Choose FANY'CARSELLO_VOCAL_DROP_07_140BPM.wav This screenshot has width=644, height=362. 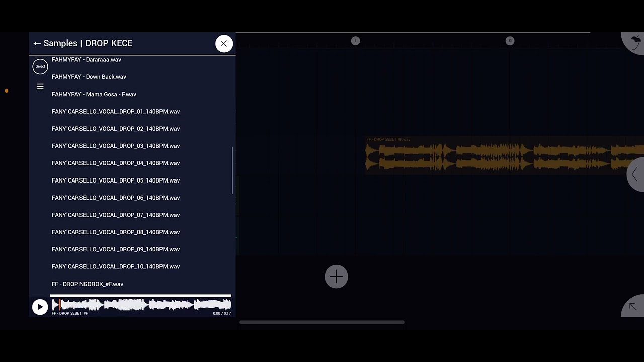click(x=116, y=215)
